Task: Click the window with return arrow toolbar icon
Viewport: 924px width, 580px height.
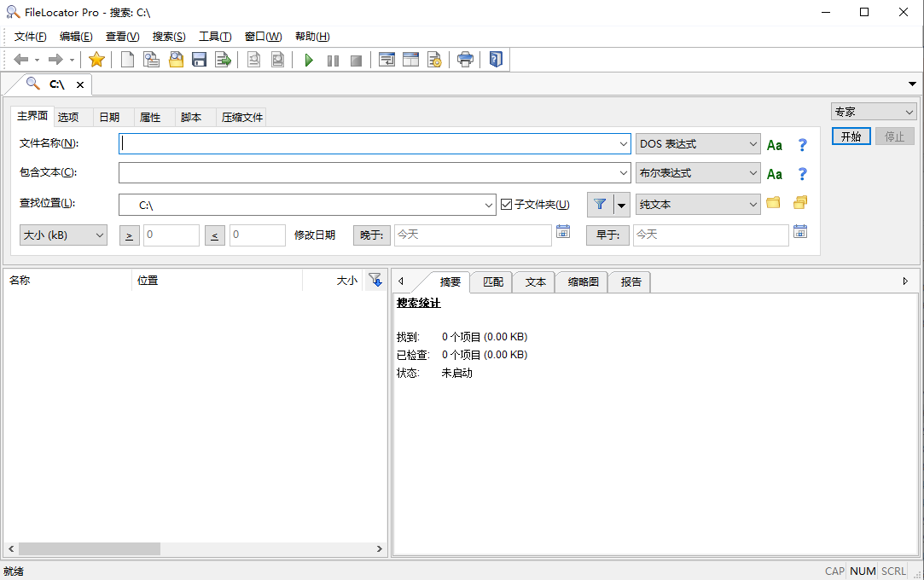Action: [x=386, y=60]
